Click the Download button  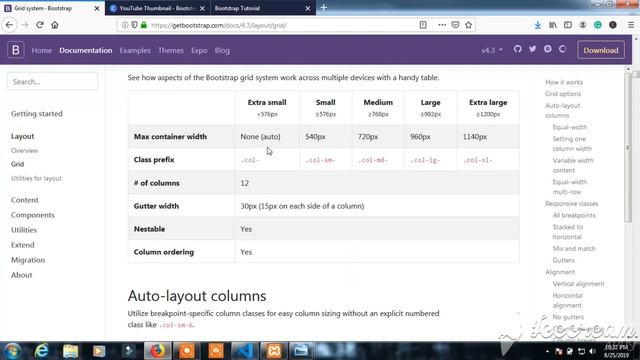(x=601, y=50)
